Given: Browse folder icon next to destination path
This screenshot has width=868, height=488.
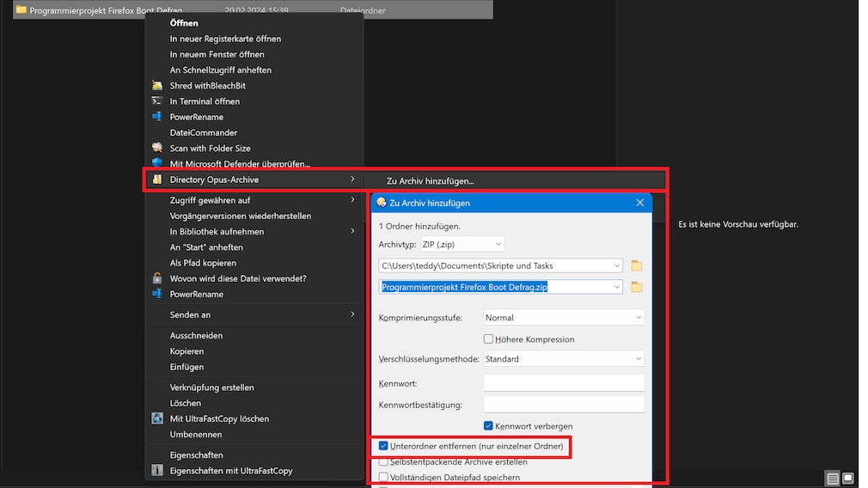Looking at the screenshot, I should tap(637, 265).
